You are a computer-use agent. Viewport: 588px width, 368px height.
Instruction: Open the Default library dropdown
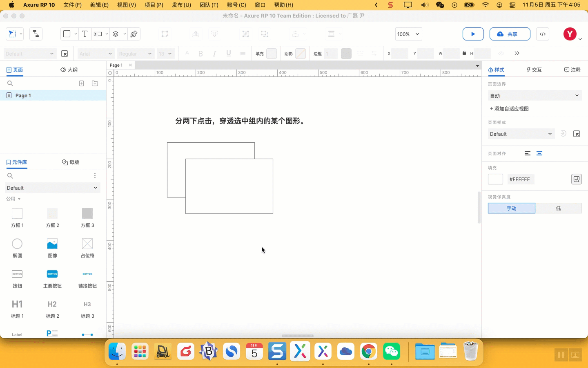click(x=53, y=188)
